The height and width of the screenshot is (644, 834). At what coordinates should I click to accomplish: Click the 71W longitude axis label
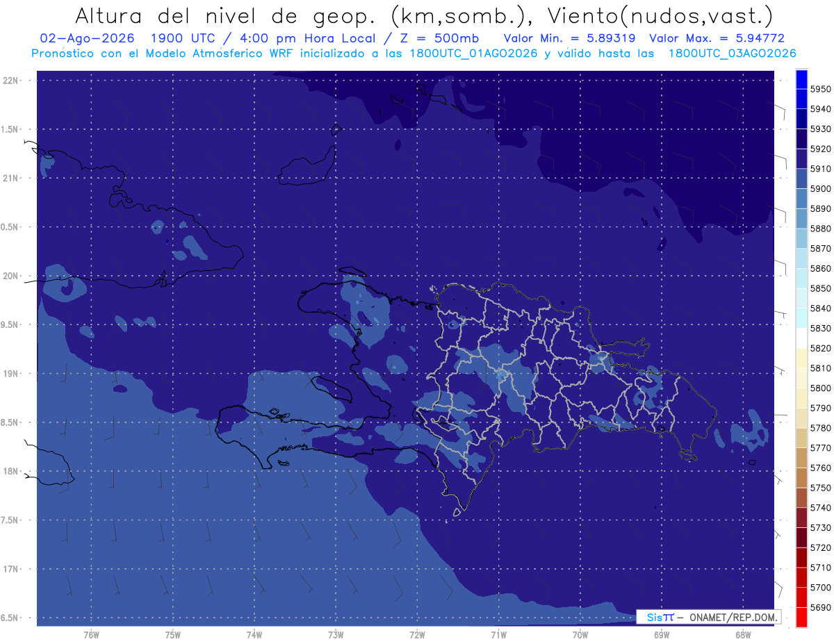[x=498, y=634]
